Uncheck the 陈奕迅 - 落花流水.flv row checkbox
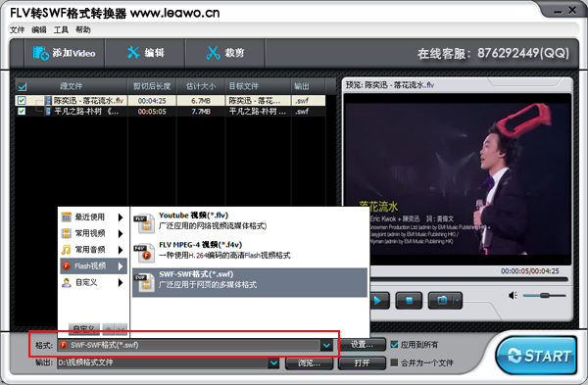Image resolution: width=588 pixels, height=385 pixels. click(x=22, y=101)
